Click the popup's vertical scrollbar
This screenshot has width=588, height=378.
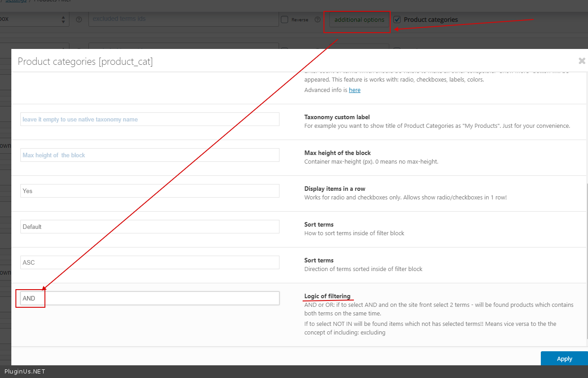click(x=586, y=263)
